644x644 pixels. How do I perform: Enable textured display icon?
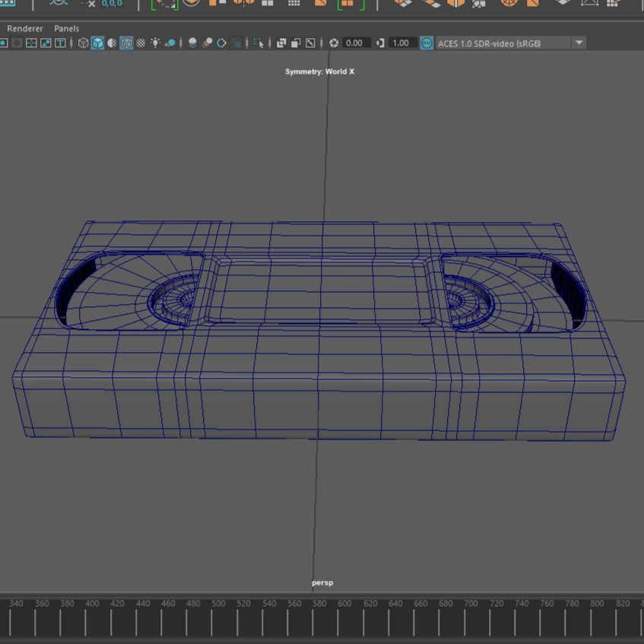(x=141, y=43)
